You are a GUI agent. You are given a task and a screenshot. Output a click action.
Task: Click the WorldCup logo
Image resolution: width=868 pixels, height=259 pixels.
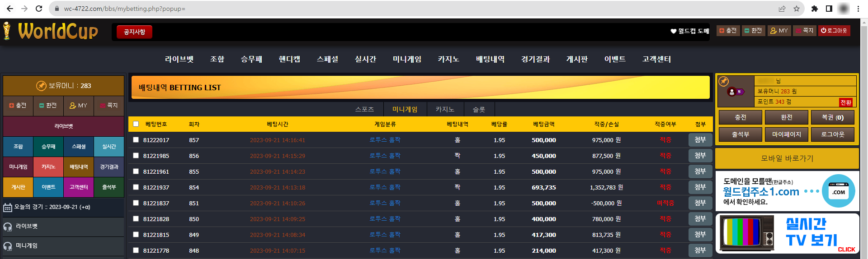click(x=51, y=31)
